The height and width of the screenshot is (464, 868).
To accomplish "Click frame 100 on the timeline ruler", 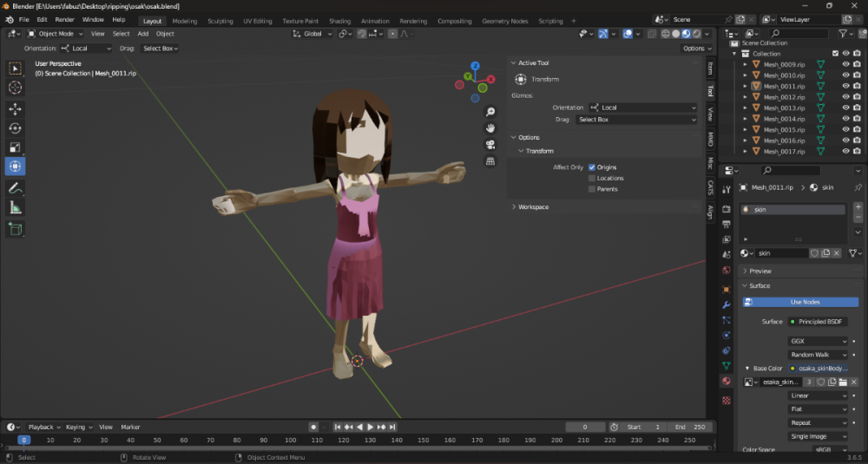I will click(289, 440).
